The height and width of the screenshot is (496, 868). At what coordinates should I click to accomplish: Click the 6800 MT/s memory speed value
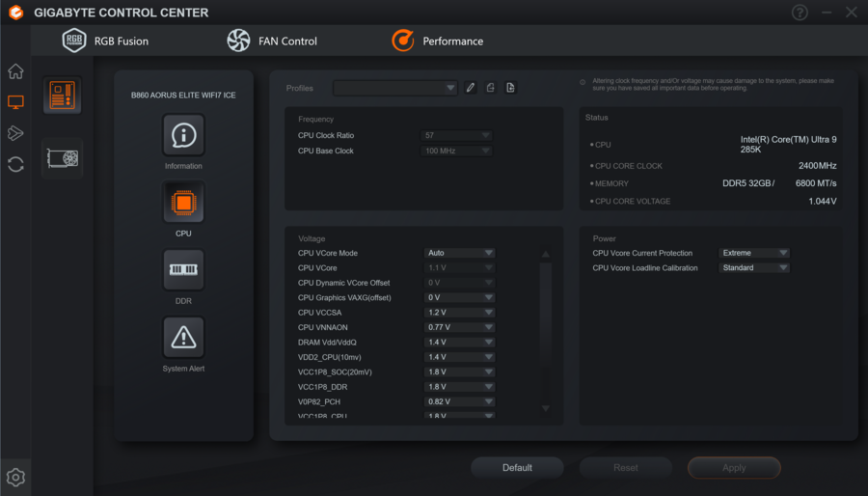(816, 183)
